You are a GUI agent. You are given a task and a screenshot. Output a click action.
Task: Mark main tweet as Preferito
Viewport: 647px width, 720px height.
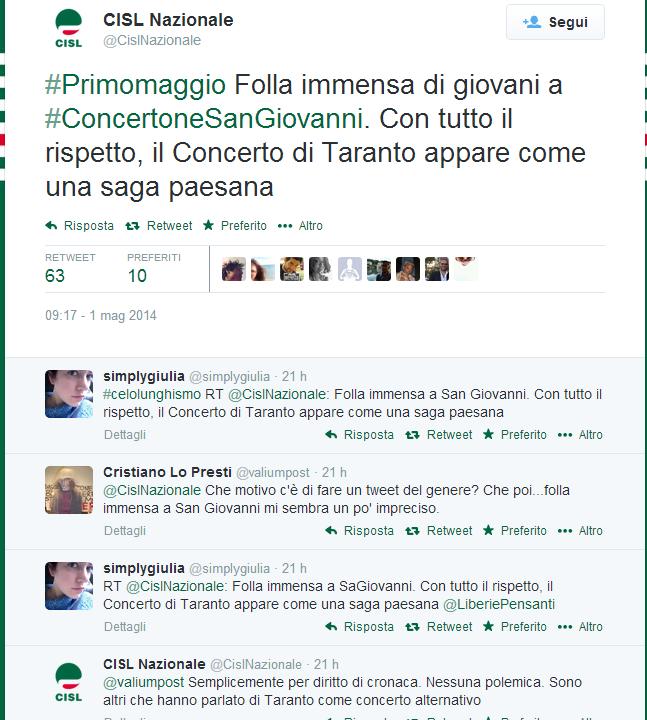tap(235, 225)
